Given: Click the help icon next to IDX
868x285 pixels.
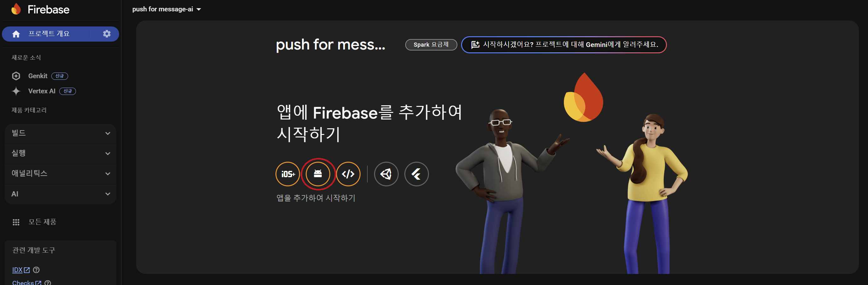Looking at the screenshot, I should 36,270.
